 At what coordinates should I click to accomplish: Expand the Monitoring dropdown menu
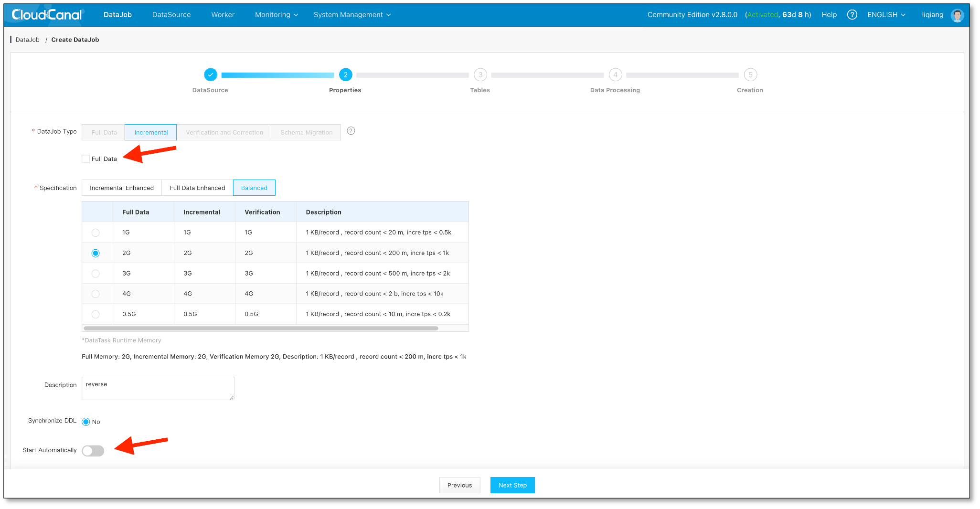276,15
